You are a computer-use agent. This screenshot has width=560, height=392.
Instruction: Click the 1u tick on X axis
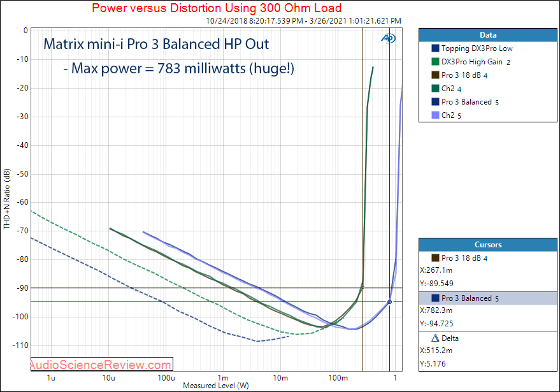tap(51, 378)
